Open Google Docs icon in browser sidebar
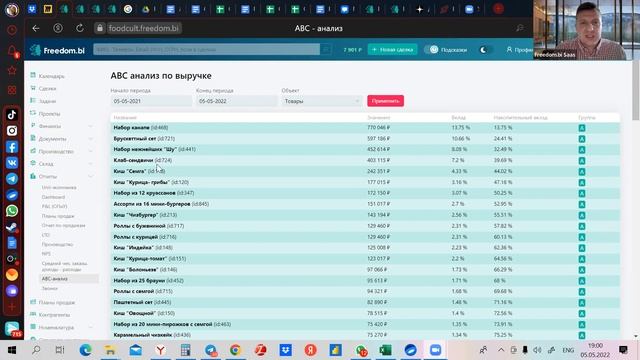640x360 pixels. pos(12,243)
